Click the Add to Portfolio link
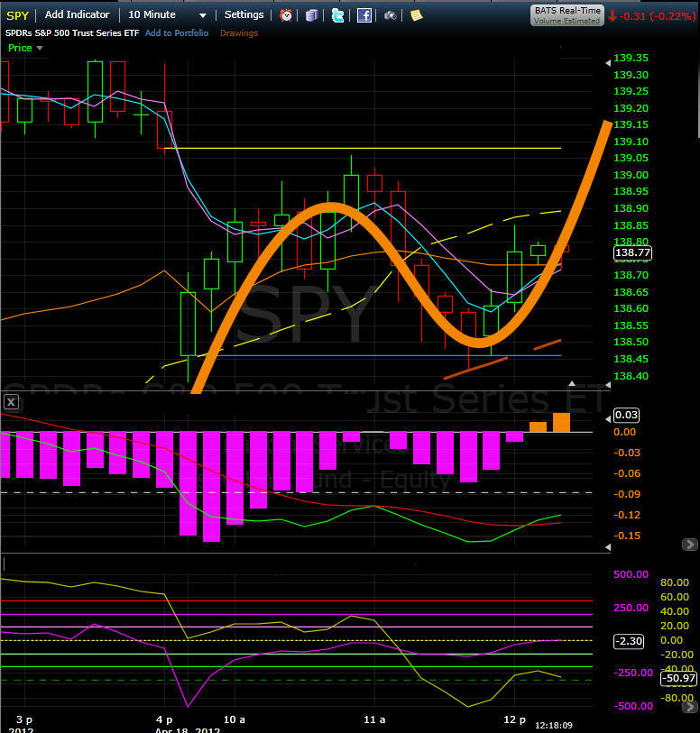This screenshot has height=733, width=700. pyautogui.click(x=177, y=33)
